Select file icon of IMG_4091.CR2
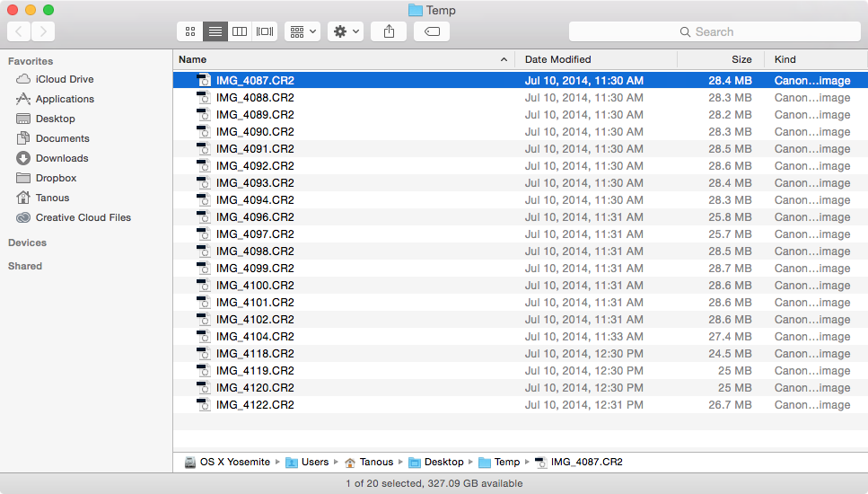Image resolution: width=868 pixels, height=494 pixels. (204, 149)
